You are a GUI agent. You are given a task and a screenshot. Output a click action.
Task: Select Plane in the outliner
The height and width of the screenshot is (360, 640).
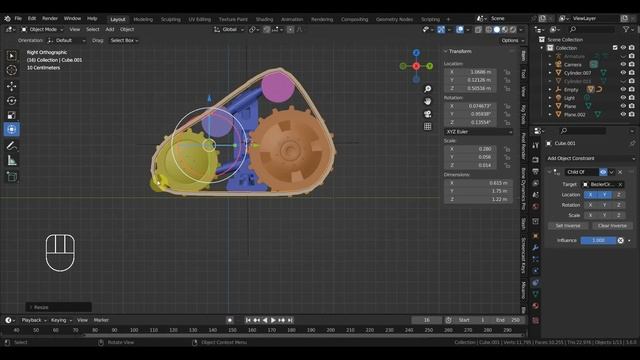[x=570, y=106]
